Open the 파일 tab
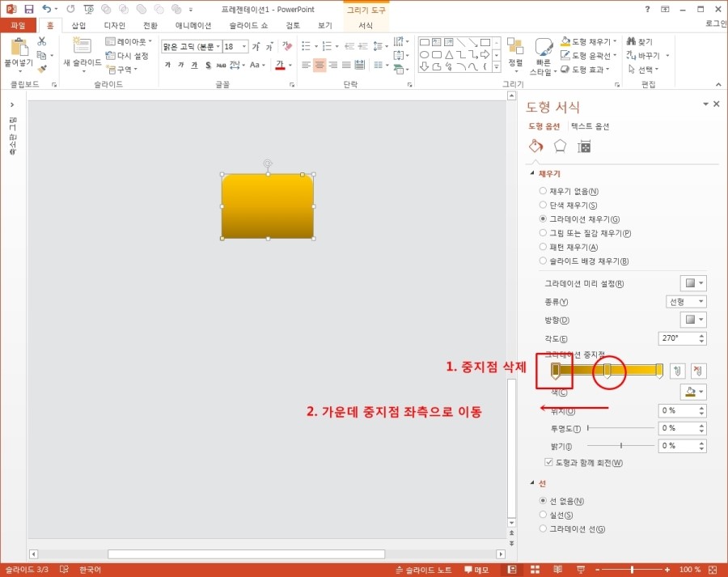728x577 pixels. (x=18, y=25)
